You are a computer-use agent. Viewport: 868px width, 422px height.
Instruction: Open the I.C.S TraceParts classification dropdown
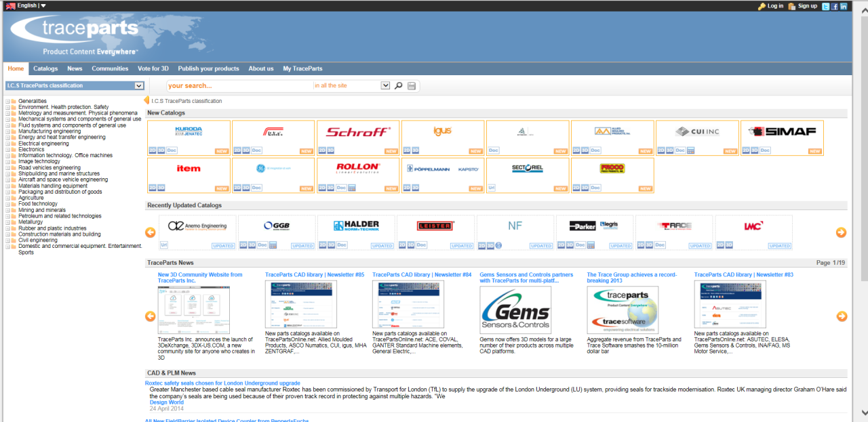click(75, 85)
